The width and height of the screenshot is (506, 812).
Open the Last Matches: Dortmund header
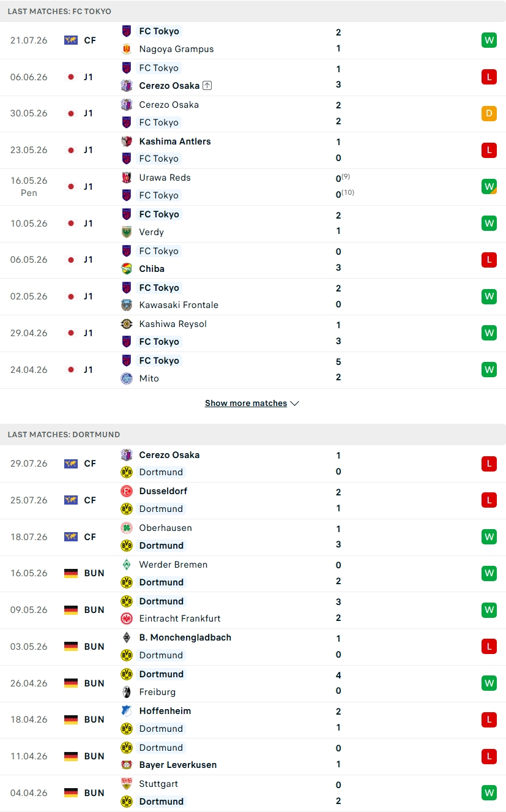253,434
